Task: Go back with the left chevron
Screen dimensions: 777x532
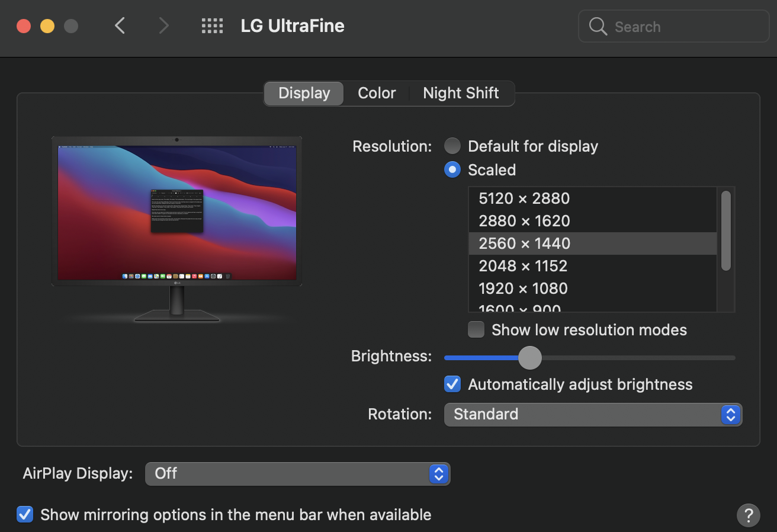Action: tap(120, 26)
